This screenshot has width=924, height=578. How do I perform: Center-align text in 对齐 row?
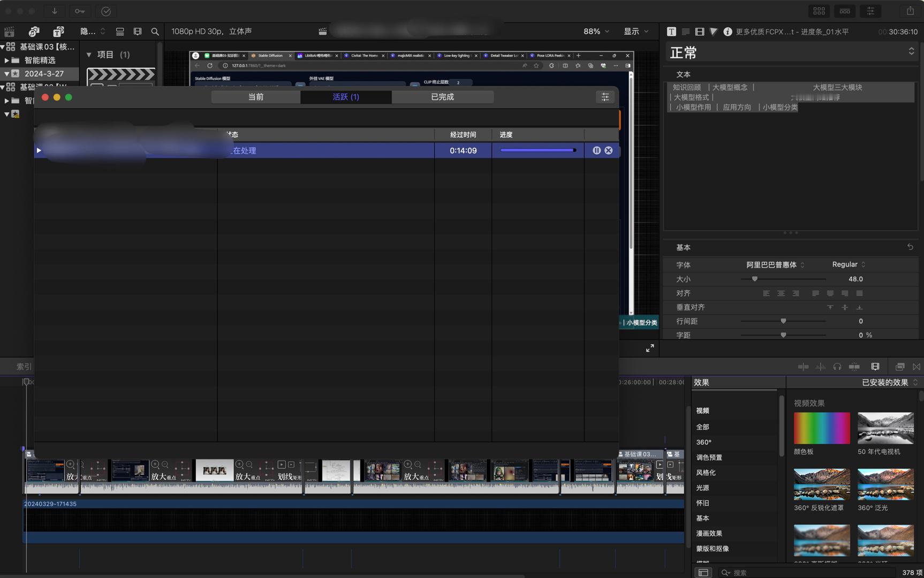[781, 293]
